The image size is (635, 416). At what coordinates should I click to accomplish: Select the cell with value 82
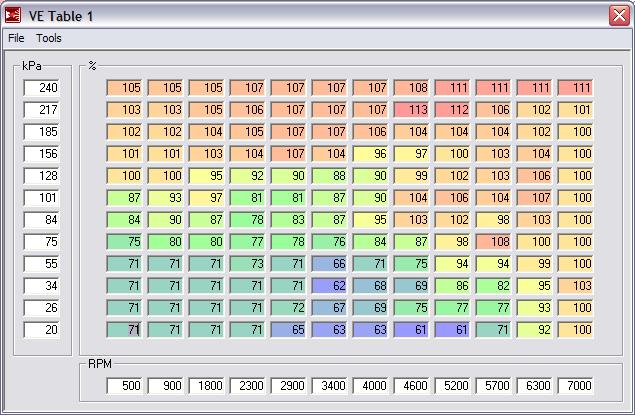click(x=494, y=286)
